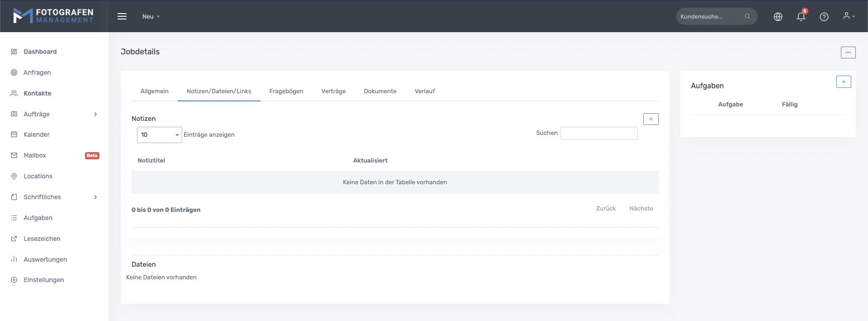Go to Nächste page of notes
Image resolution: width=868 pixels, height=321 pixels.
(641, 209)
